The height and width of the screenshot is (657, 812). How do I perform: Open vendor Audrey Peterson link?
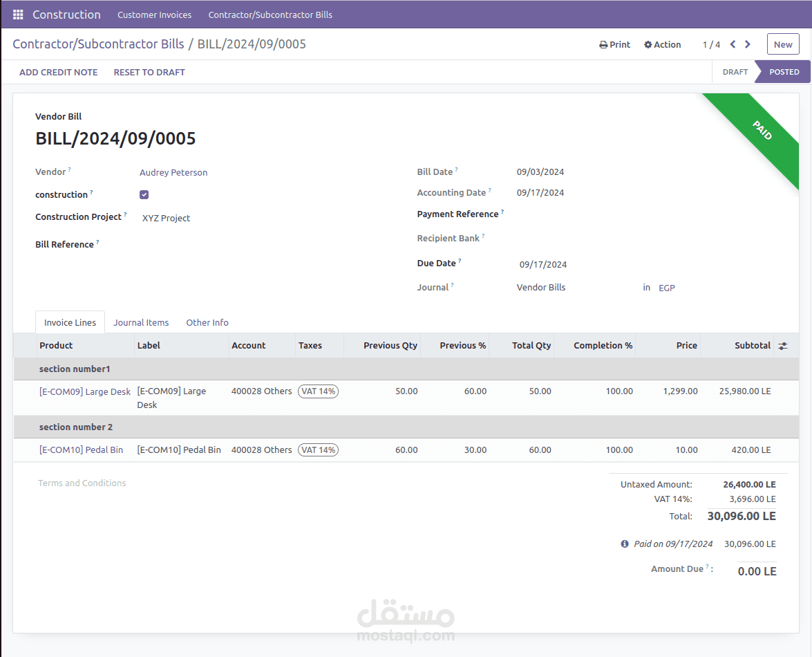click(x=173, y=172)
